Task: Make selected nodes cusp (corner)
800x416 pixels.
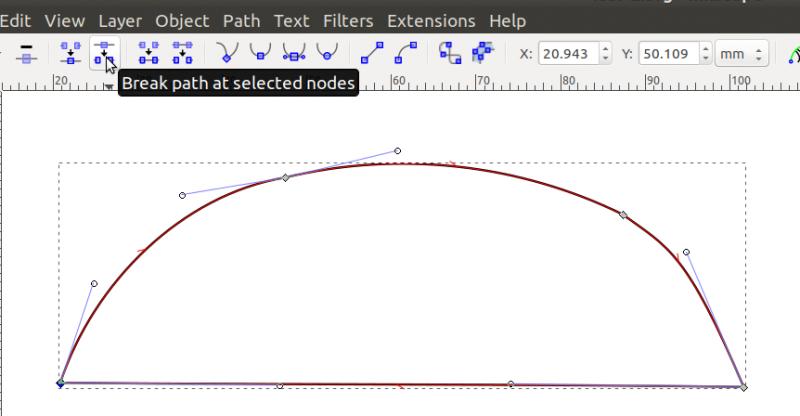Action: click(x=227, y=53)
